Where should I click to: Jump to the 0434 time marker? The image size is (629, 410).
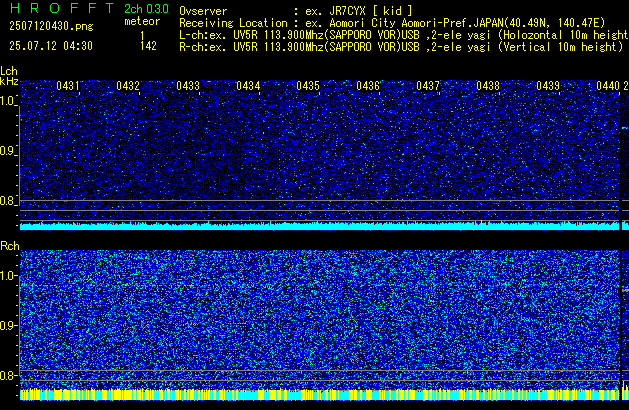[x=248, y=86]
